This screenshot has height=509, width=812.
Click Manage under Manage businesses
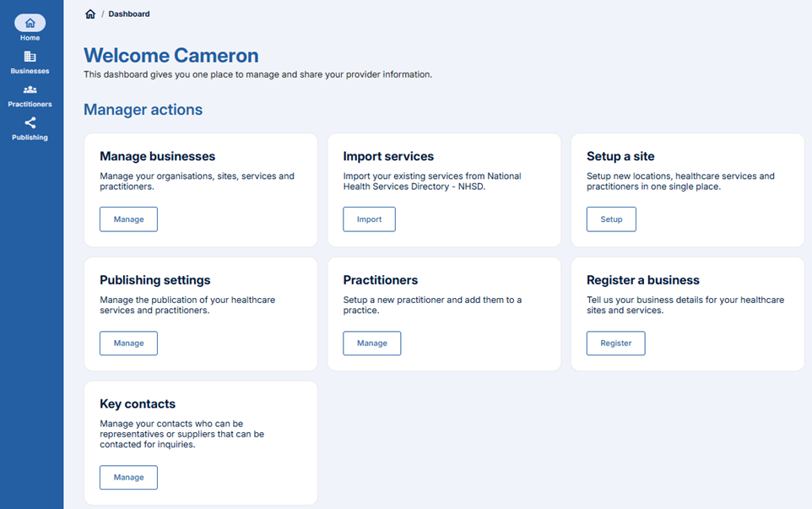point(128,219)
